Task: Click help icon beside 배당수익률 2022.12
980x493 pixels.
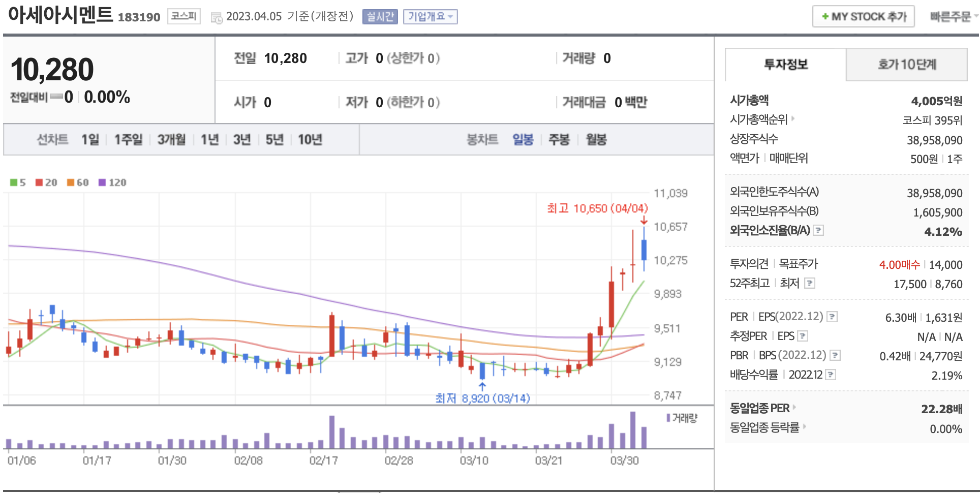Action: (x=831, y=375)
